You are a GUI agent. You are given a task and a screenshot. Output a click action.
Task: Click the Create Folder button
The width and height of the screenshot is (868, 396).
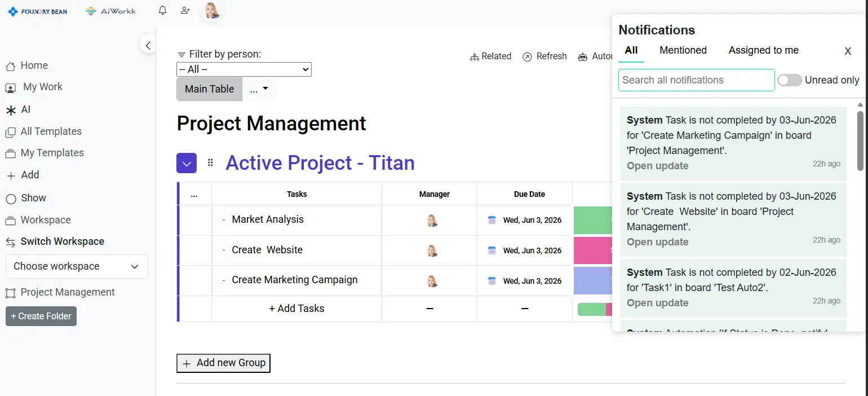tap(41, 316)
